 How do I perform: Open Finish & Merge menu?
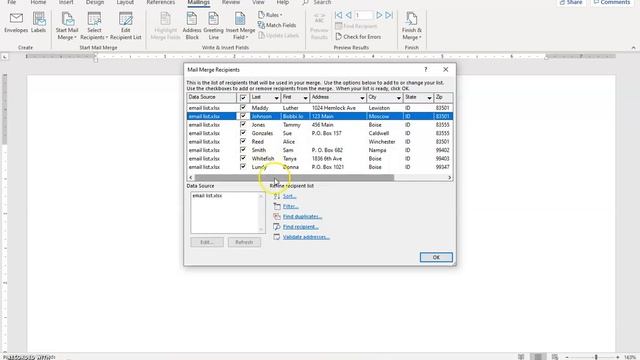411,26
